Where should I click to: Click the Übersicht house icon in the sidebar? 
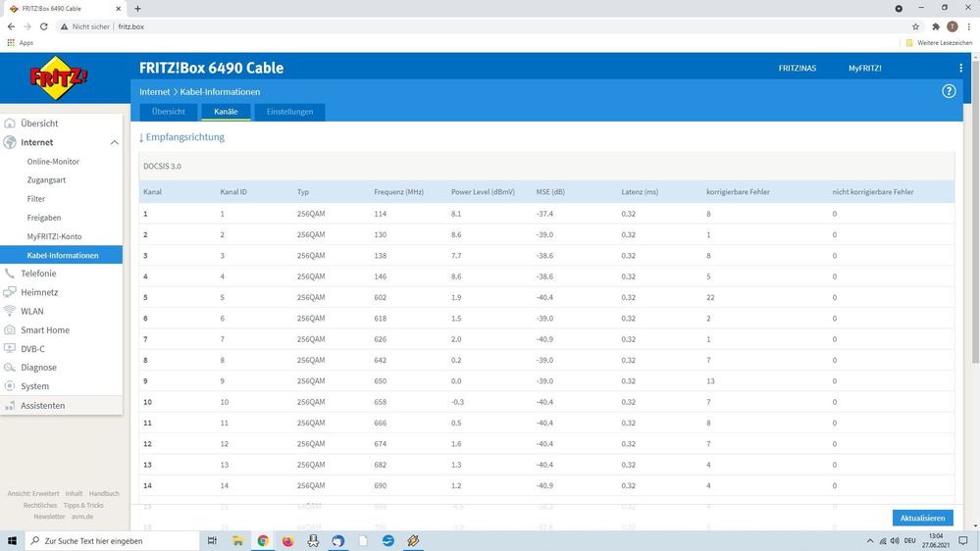point(10,124)
